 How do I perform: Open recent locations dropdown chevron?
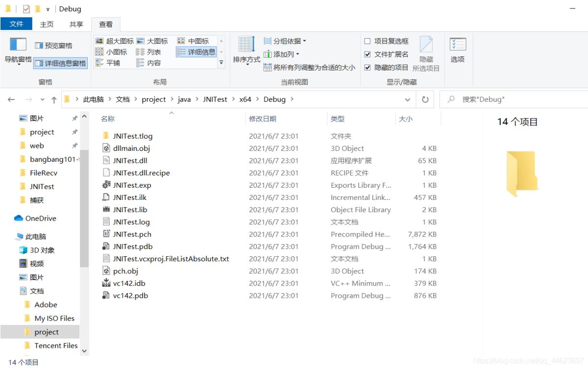tap(42, 99)
